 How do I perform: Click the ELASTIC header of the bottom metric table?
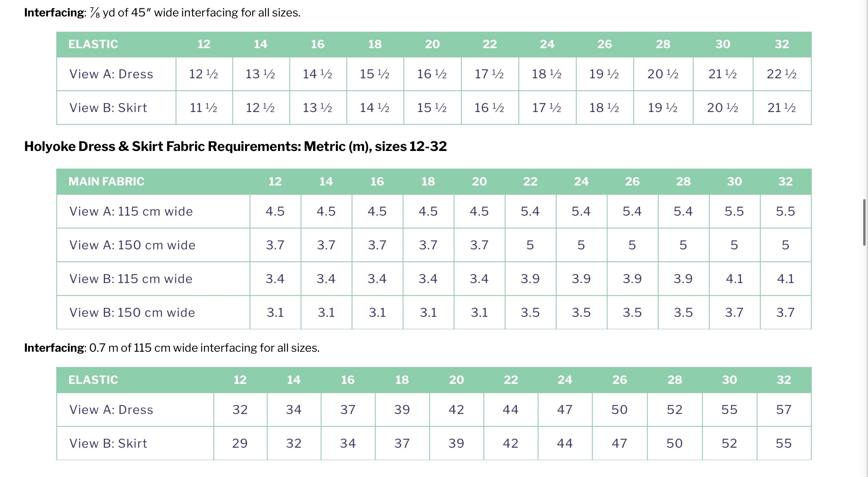tap(93, 380)
